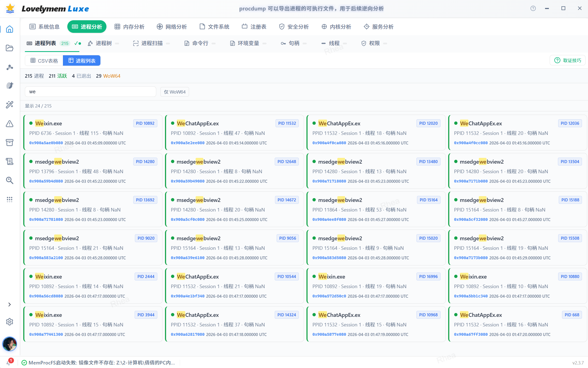This screenshot has width=588, height=368.
Task: Click address 0x900a71718080
Action: coord(329,181)
